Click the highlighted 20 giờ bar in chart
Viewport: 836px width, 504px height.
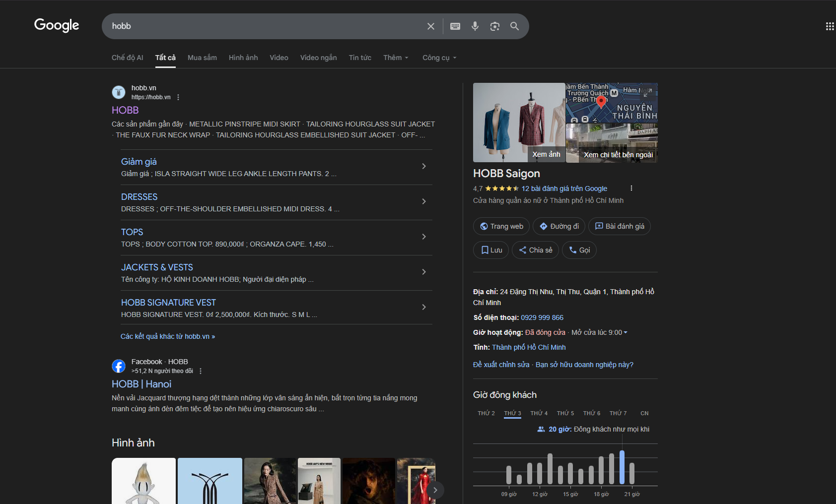(622, 467)
